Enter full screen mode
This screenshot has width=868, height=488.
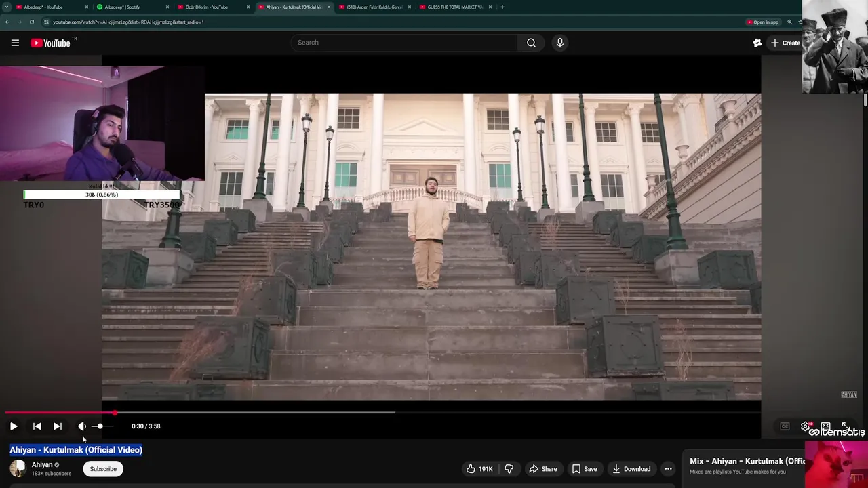(845, 426)
